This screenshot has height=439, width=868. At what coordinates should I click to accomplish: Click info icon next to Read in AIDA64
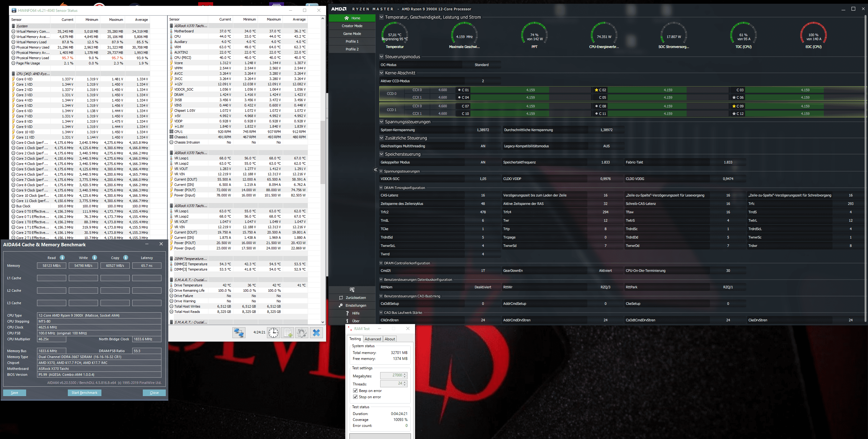click(62, 257)
